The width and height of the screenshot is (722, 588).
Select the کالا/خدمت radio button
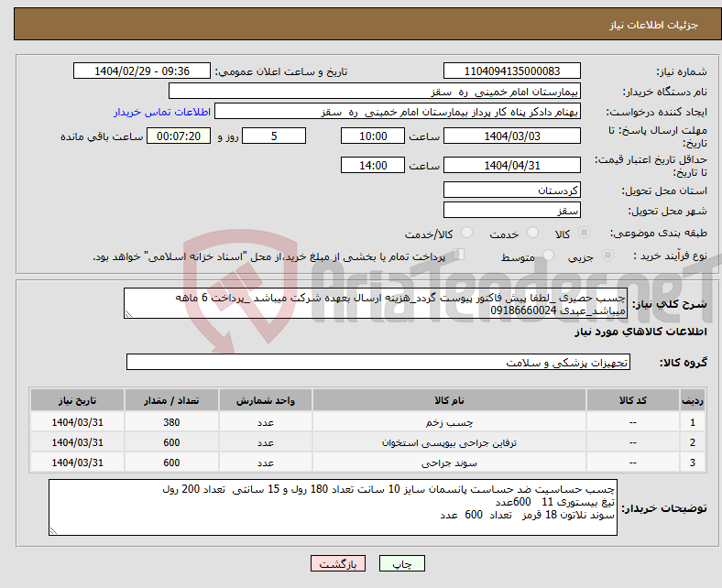point(466,233)
